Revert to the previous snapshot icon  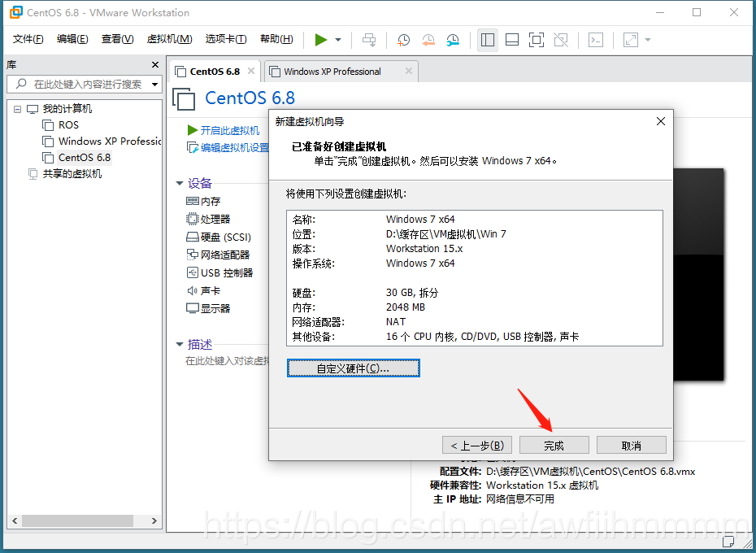pyautogui.click(x=428, y=40)
